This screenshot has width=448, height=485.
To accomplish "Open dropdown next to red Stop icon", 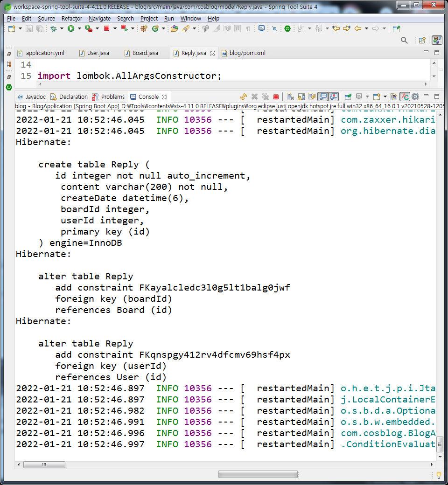I will pos(115,29).
